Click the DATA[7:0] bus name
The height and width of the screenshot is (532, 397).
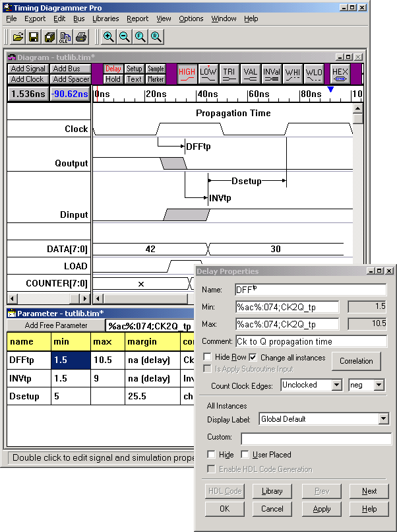(x=67, y=249)
